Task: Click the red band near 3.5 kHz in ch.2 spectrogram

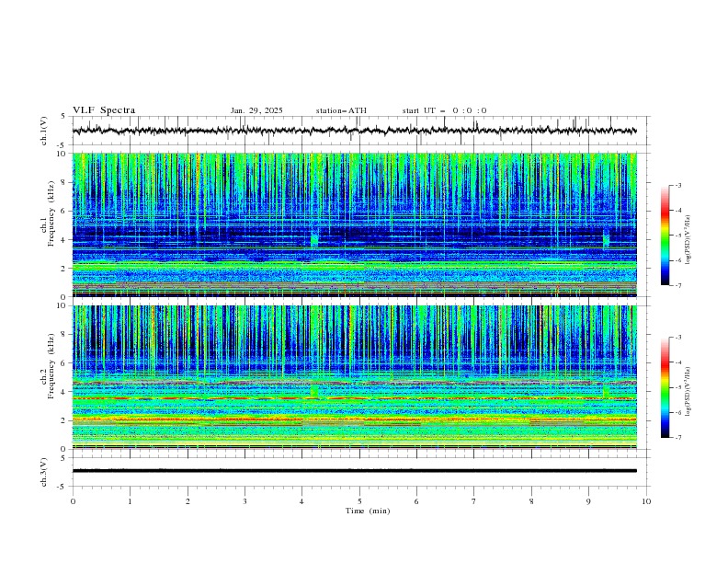Action: pyautogui.click(x=355, y=398)
